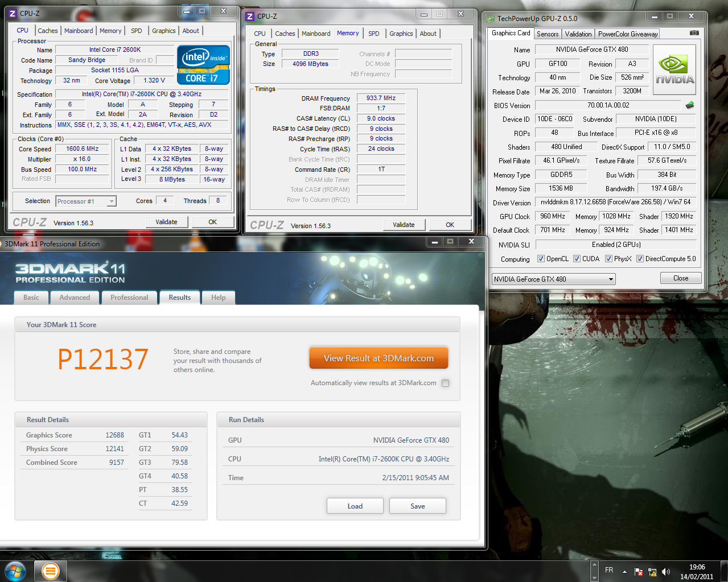Select the Graphics Card tab in GPU-Z
The image size is (728, 582).
[x=511, y=33]
